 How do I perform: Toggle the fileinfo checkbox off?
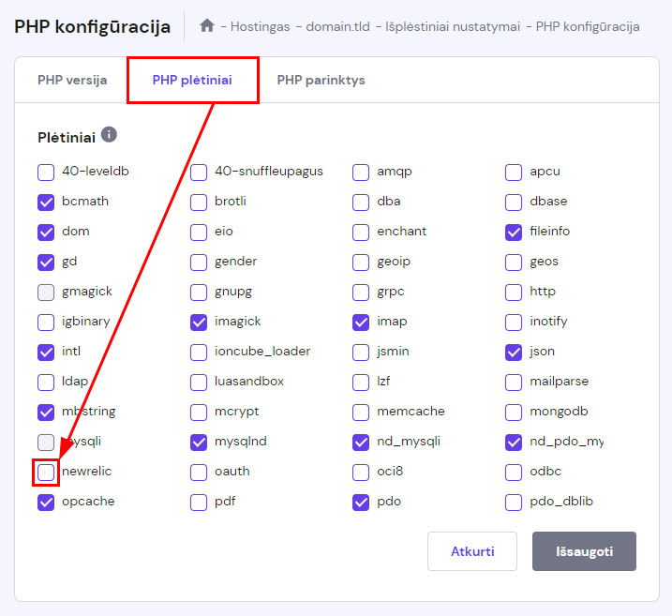[x=514, y=232]
